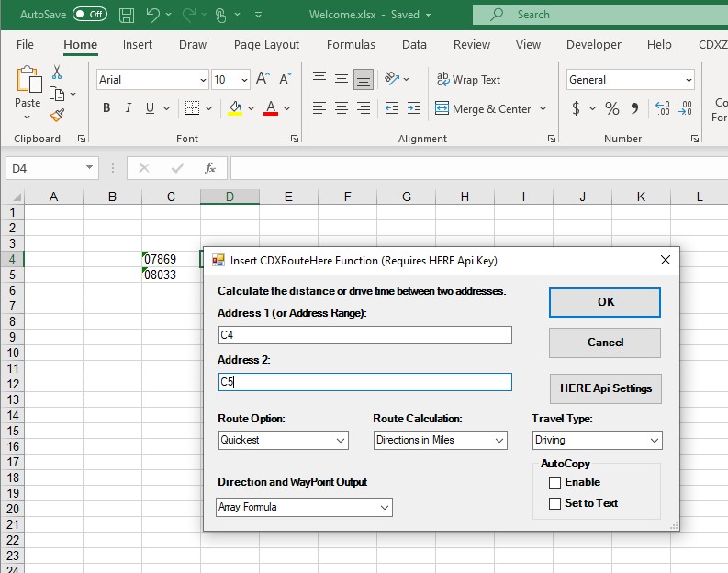Toggle Underline formatting

[150, 108]
